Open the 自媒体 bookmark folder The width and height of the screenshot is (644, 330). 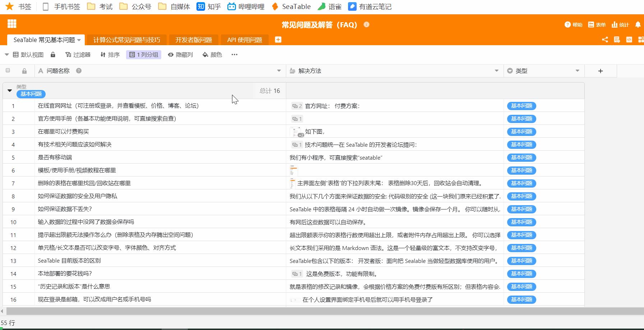click(174, 6)
